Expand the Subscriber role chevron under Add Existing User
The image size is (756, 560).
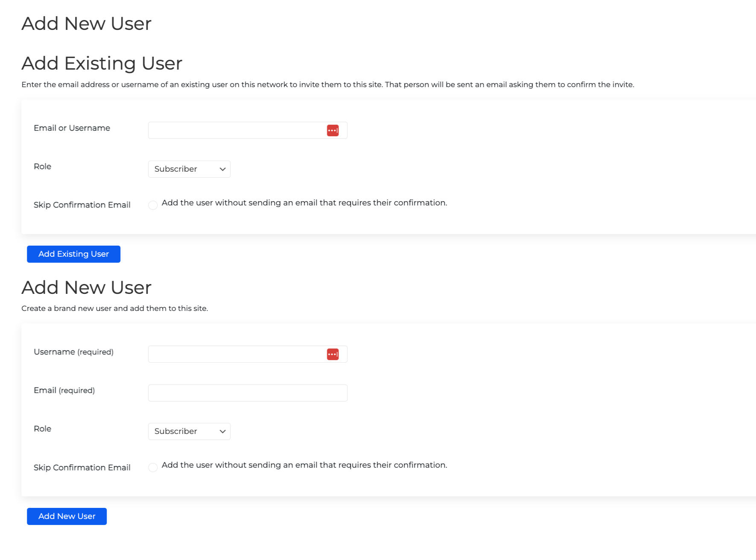click(222, 169)
